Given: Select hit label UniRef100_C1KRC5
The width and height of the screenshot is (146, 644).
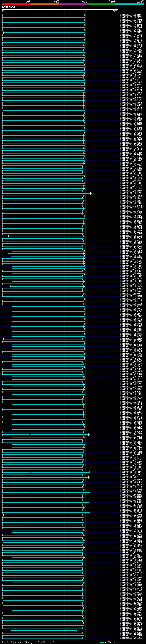Looking at the screenshot, I should tap(131, 522).
